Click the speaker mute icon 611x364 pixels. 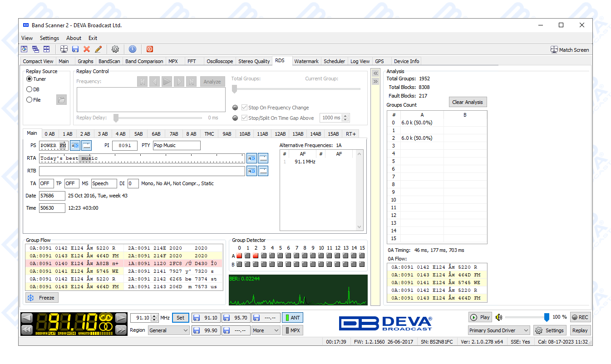(x=499, y=317)
